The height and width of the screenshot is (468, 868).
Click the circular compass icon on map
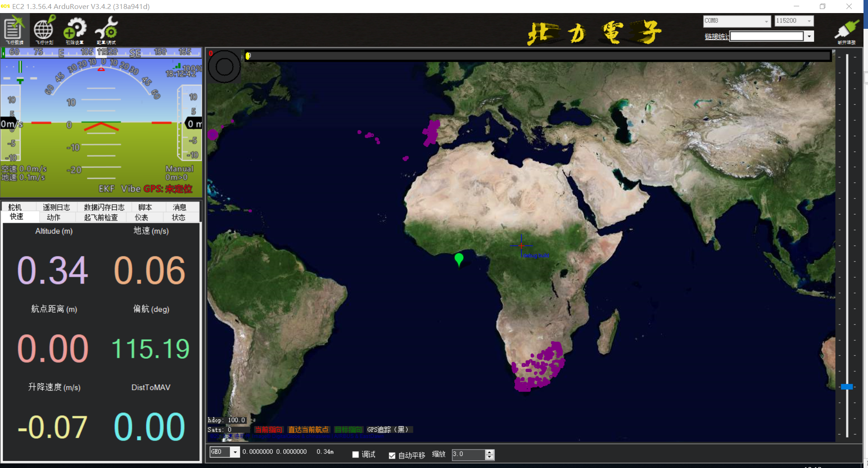click(x=224, y=67)
